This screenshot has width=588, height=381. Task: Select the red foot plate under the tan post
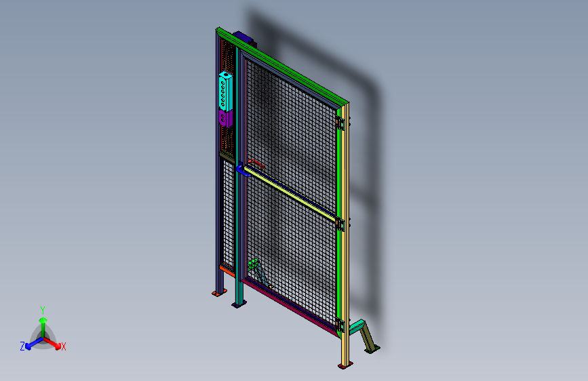click(345, 365)
